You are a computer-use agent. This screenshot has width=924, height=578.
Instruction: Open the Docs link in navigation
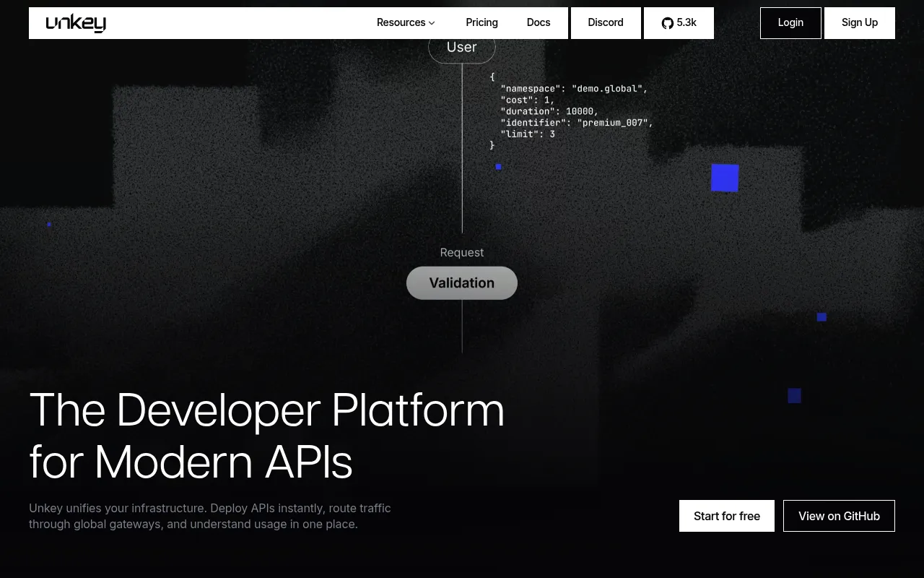coord(539,23)
